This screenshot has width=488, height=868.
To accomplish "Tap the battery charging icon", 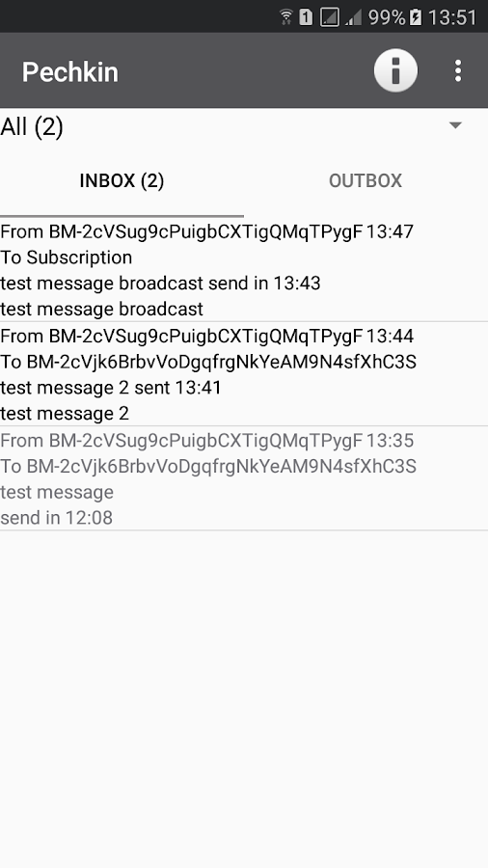I will pyautogui.click(x=416, y=17).
